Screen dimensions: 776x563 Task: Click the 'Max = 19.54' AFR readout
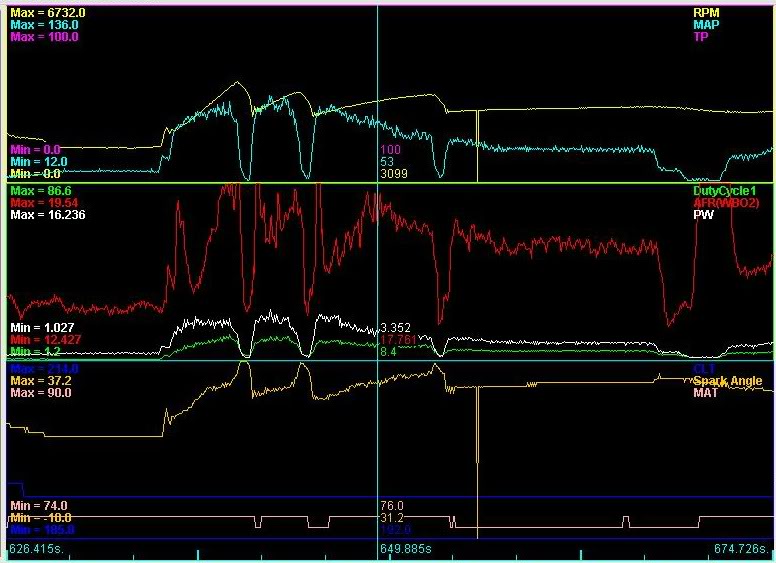44,203
